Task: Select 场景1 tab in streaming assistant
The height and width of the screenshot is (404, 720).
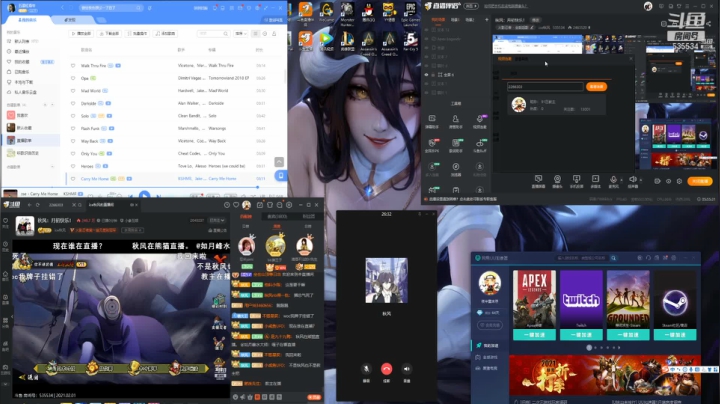Action: [x=455, y=20]
